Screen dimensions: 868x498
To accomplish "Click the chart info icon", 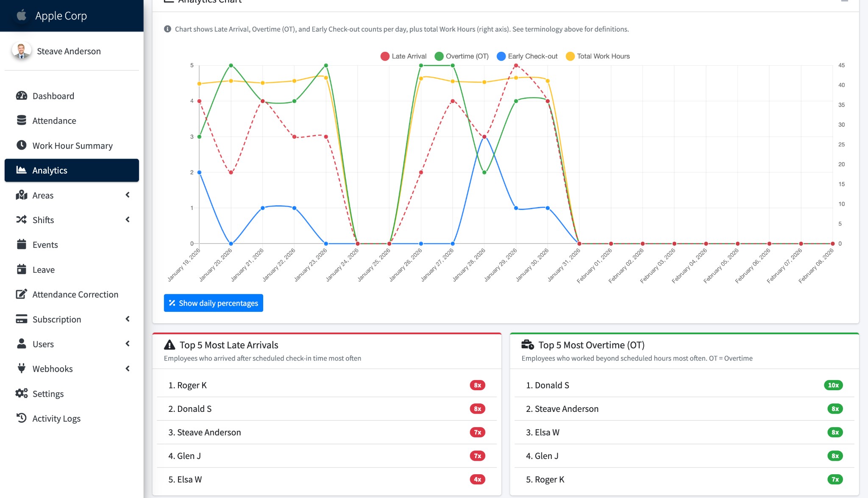I will pyautogui.click(x=167, y=29).
